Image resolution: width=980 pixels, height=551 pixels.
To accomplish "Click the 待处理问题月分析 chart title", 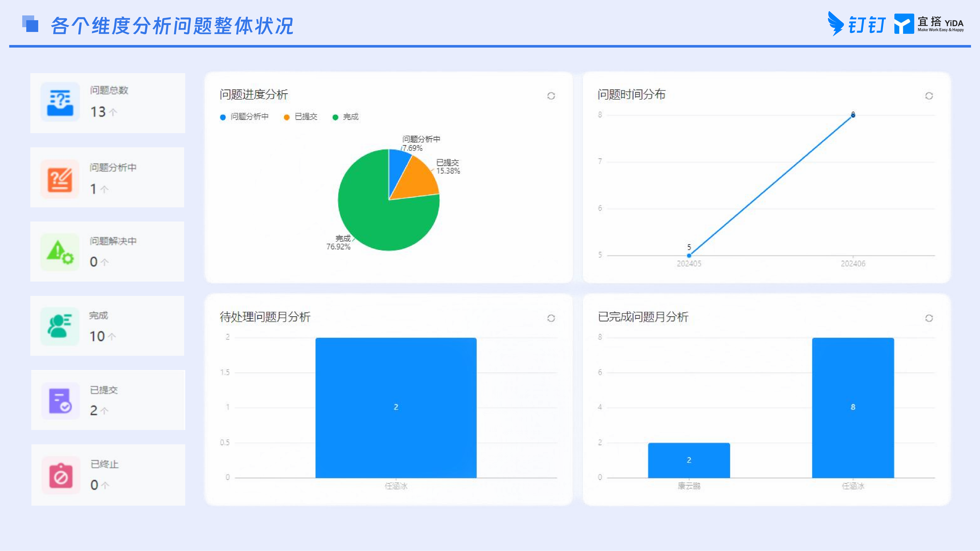I will 265,317.
